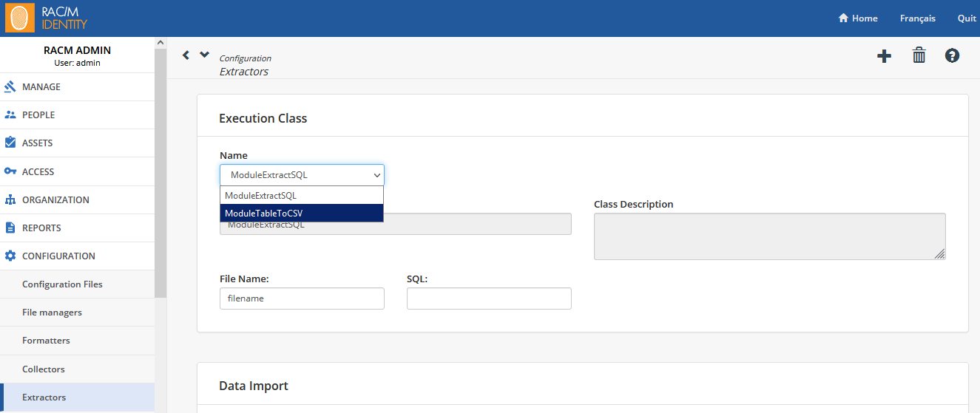This screenshot has width=980, height=413.
Task: Click the Reports document icon
Action: point(10,228)
